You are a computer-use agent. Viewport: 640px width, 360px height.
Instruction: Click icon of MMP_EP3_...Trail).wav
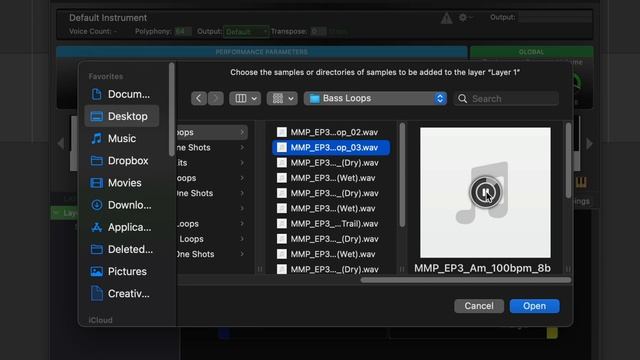click(282, 224)
